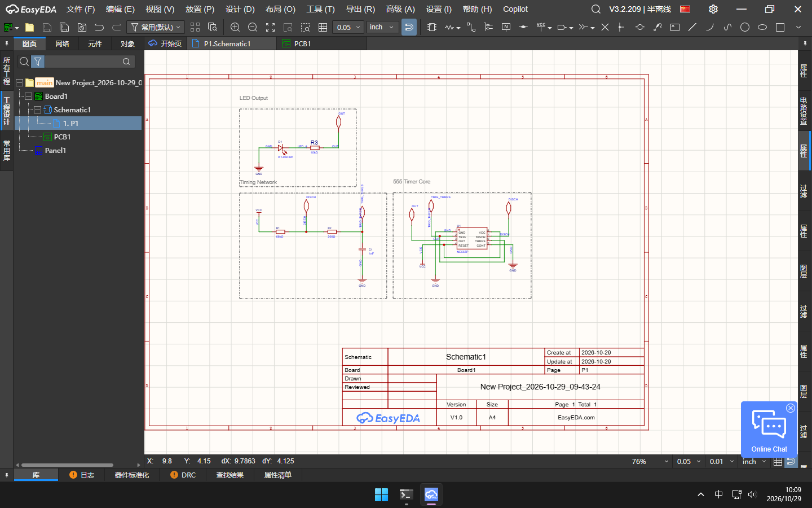
Task: Expand the toolbar overflow chevron
Action: 798,27
